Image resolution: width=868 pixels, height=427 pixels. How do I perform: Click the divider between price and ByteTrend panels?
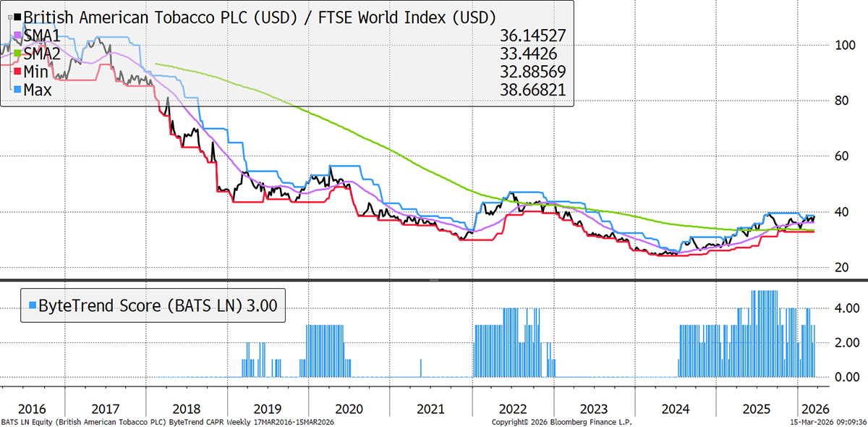tap(434, 279)
